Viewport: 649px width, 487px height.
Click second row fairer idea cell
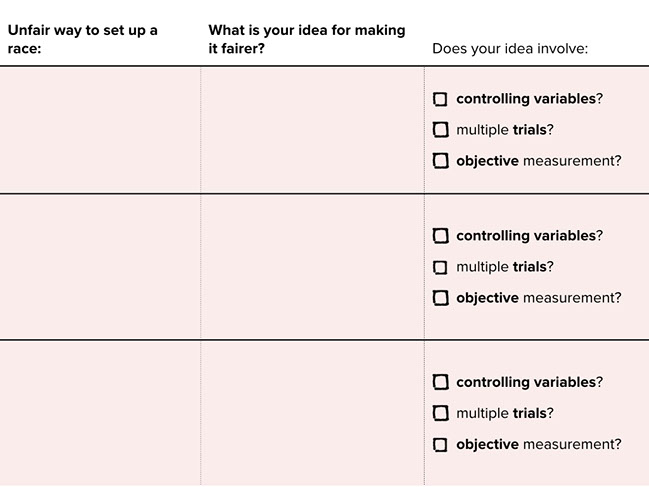point(312,267)
